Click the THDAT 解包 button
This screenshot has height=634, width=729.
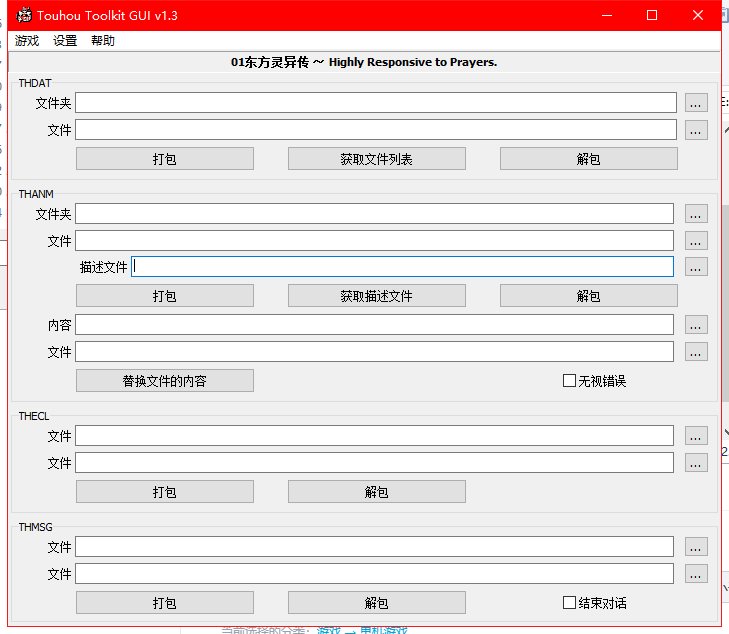pos(589,159)
